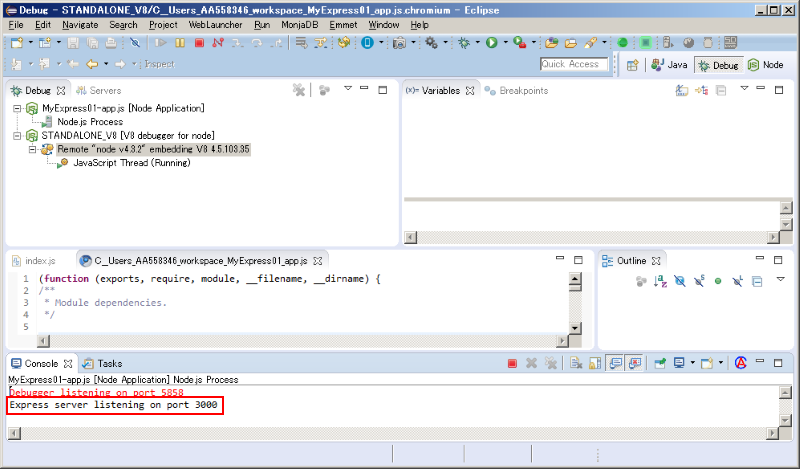Click the Remove All Terminated Launches icon in Debug view
800x469 pixels.
pyautogui.click(x=299, y=90)
